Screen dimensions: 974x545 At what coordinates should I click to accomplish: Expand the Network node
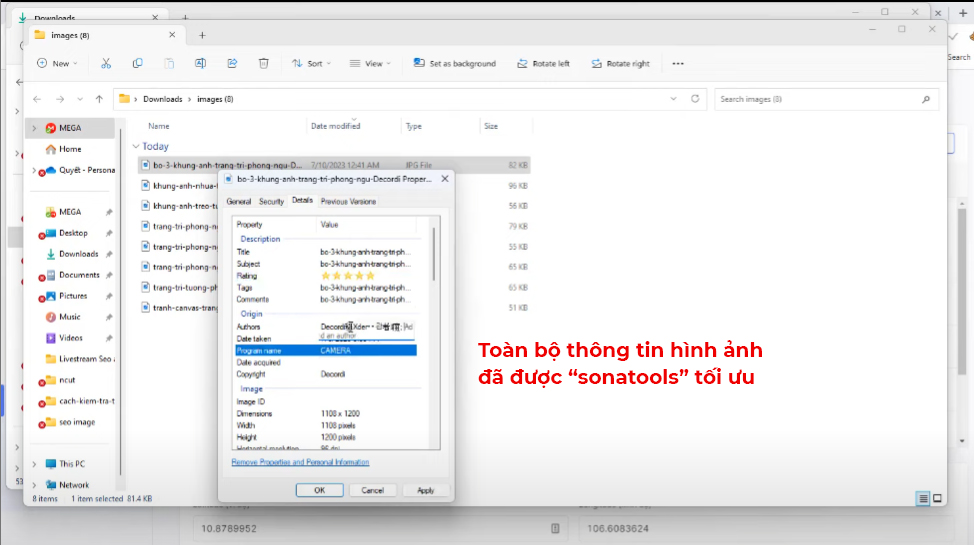tap(34, 485)
